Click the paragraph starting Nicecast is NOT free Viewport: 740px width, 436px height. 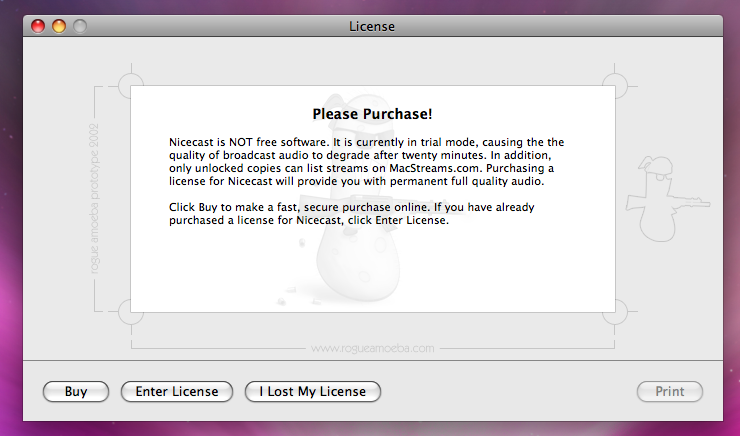point(366,162)
